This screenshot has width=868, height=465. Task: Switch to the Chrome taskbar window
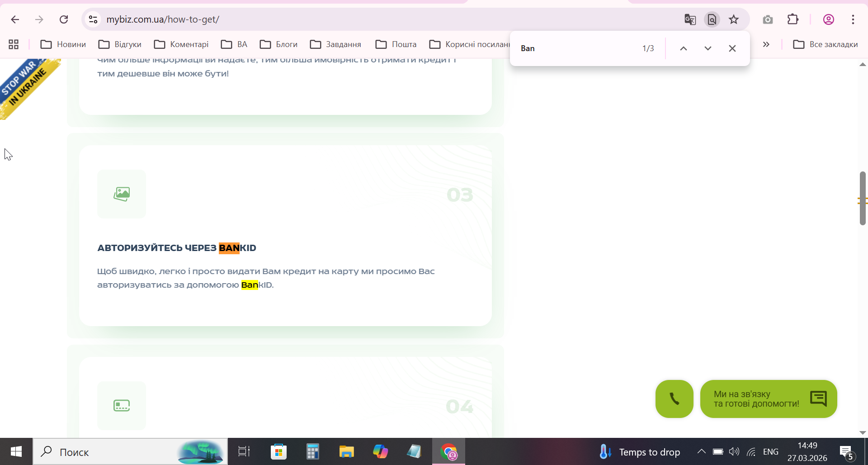[448, 451]
